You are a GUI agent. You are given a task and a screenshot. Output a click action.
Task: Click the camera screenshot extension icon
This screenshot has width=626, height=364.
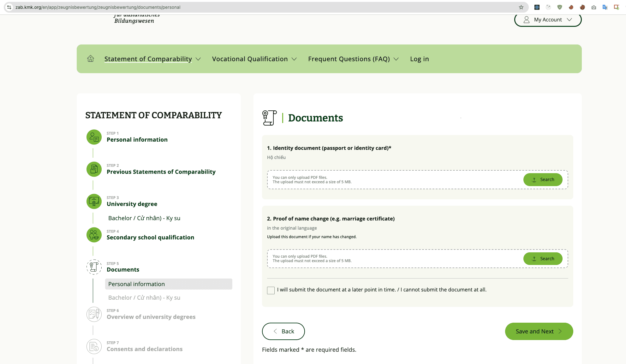click(x=594, y=7)
